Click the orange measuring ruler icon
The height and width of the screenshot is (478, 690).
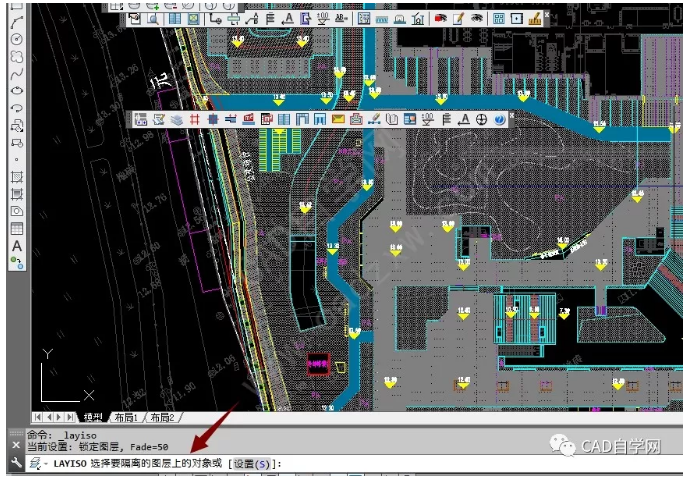(535, 19)
